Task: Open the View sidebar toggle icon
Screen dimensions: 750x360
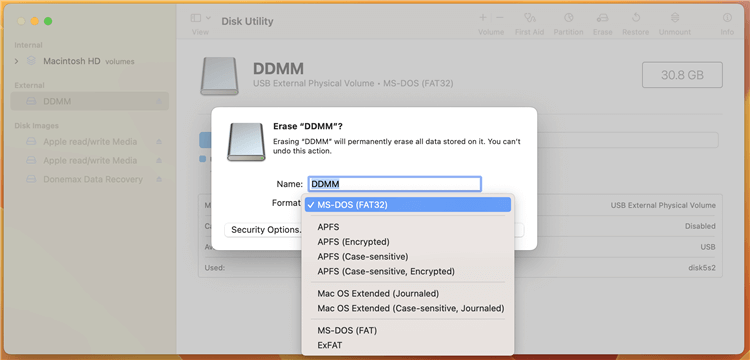Action: [x=196, y=18]
